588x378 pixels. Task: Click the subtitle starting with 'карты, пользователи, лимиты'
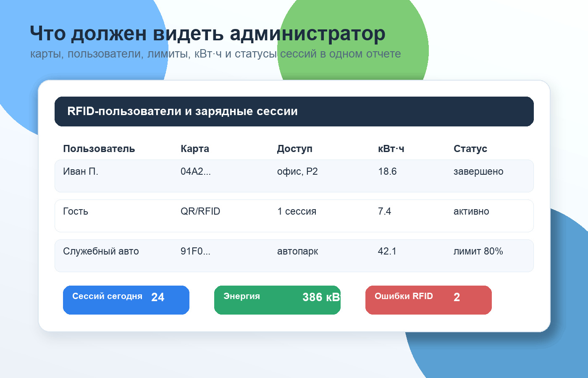pos(215,54)
